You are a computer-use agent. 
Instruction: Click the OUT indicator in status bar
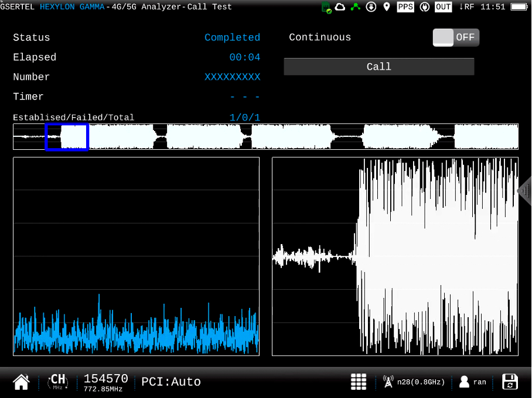pos(444,7)
